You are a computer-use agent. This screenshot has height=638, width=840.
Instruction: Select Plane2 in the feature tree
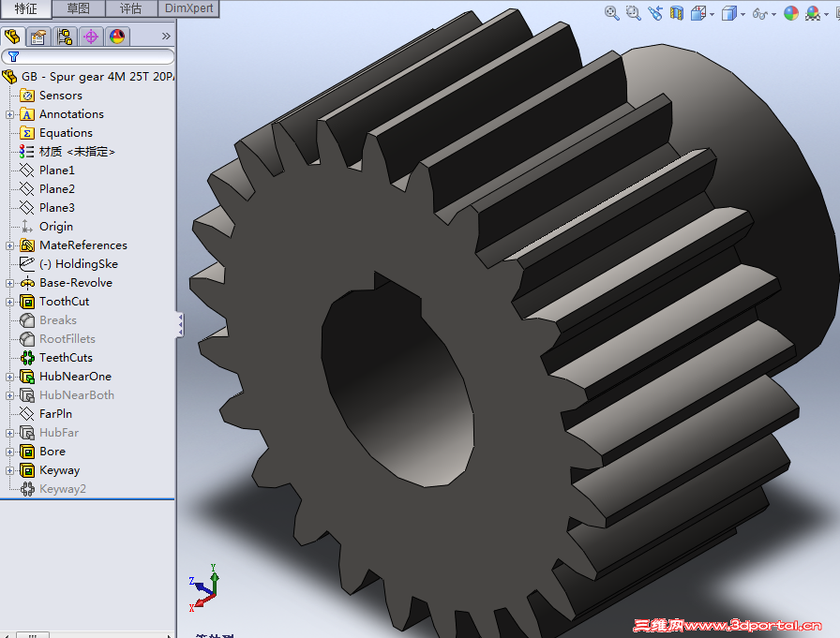point(47,189)
